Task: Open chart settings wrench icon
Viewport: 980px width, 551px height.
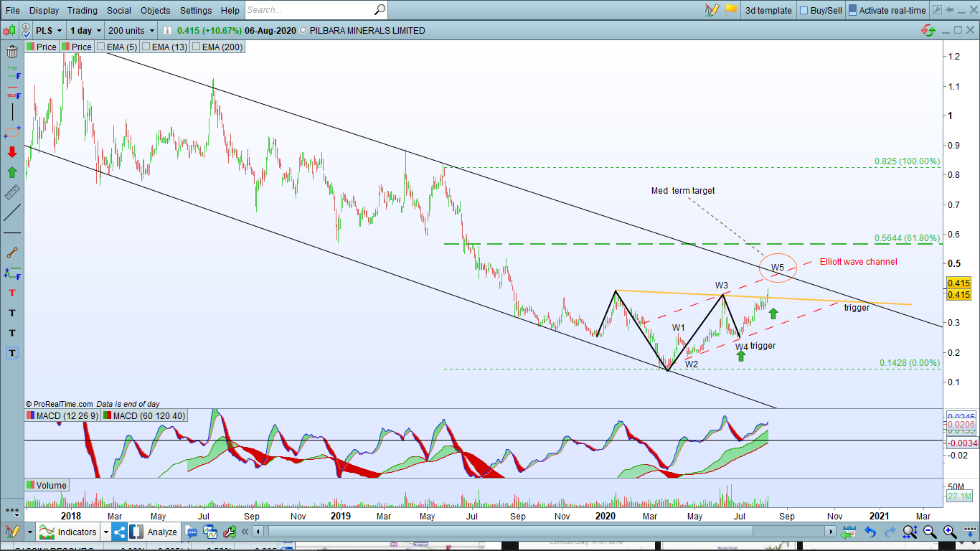Action: 230,532
